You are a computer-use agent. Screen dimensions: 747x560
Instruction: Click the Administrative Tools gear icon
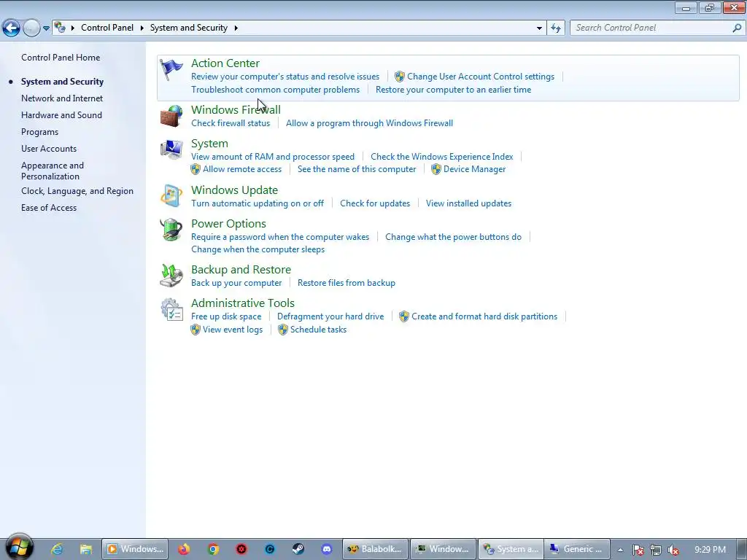coord(171,309)
